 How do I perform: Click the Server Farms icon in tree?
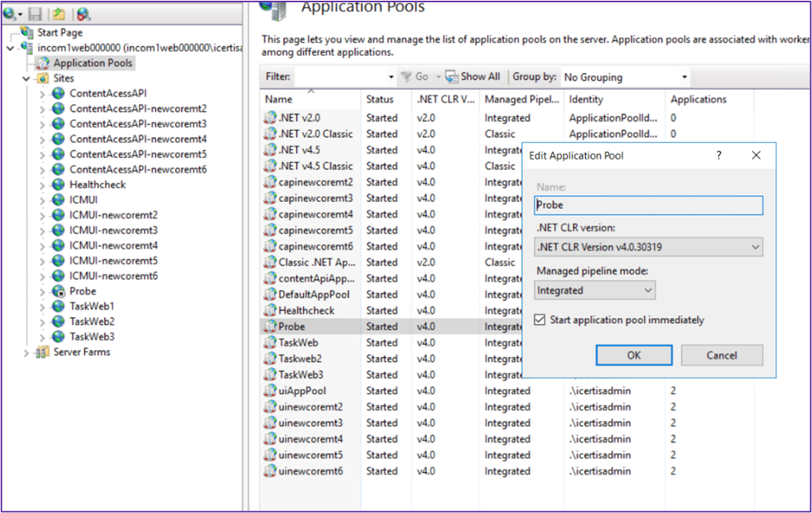tap(42, 352)
